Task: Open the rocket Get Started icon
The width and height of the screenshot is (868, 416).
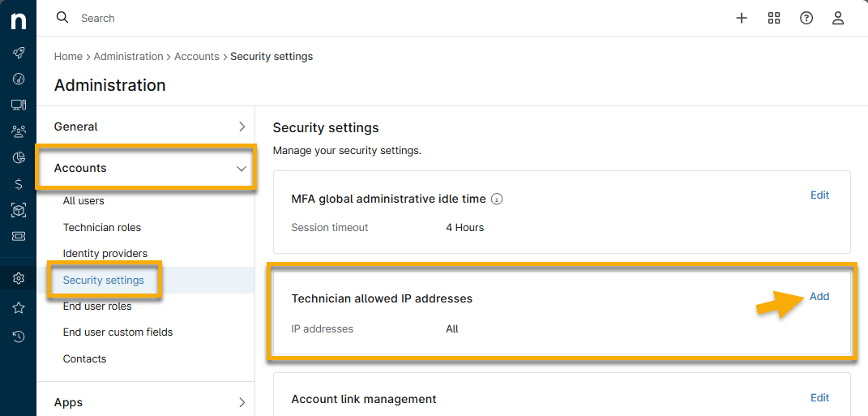Action: click(x=19, y=53)
